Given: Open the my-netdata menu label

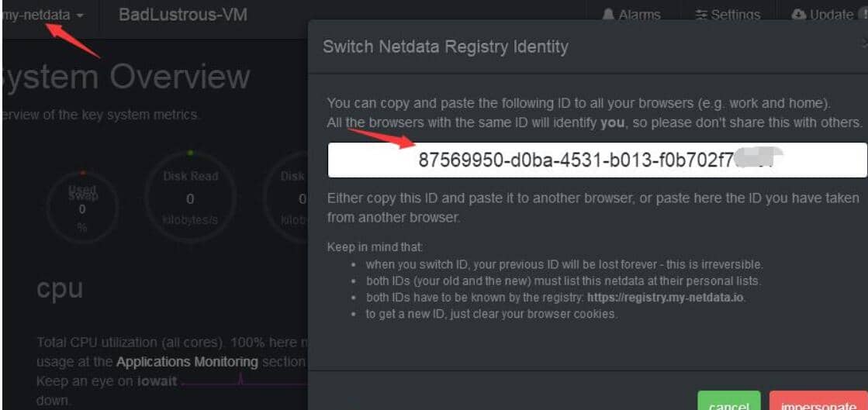Looking at the screenshot, I should coord(36,15).
